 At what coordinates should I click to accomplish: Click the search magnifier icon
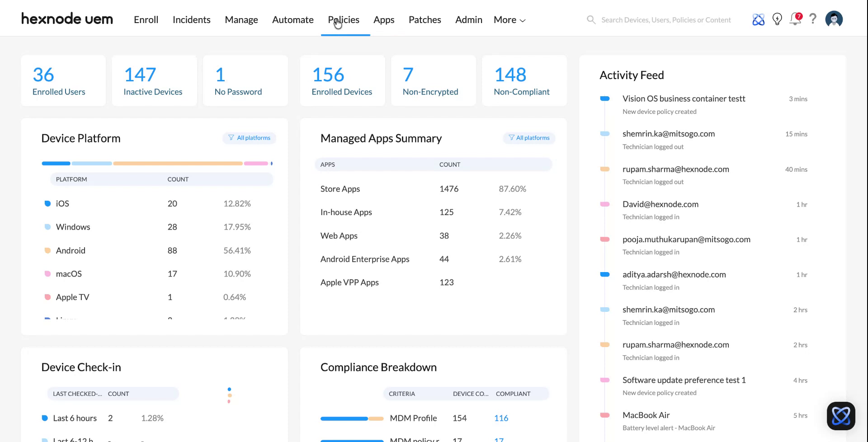tap(591, 19)
